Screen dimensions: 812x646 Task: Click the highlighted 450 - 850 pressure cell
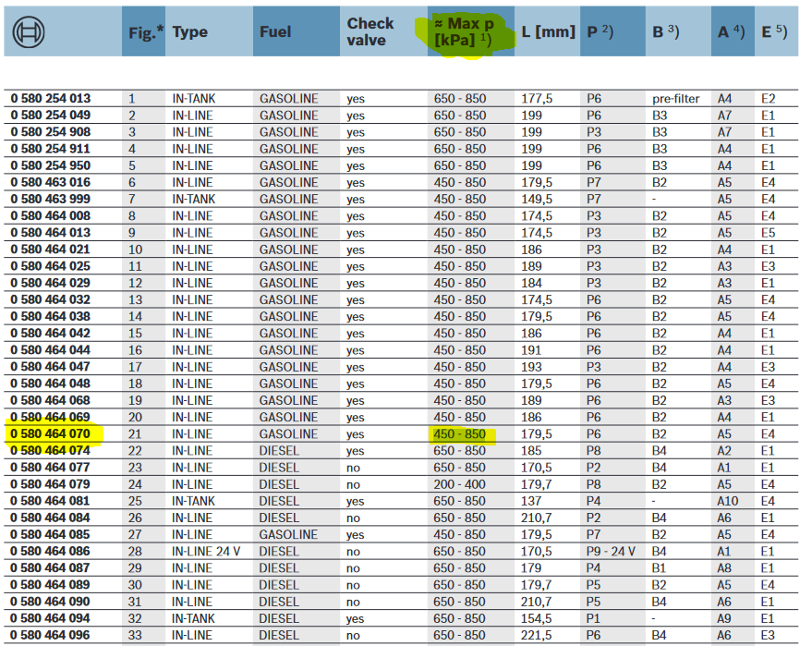click(x=460, y=434)
